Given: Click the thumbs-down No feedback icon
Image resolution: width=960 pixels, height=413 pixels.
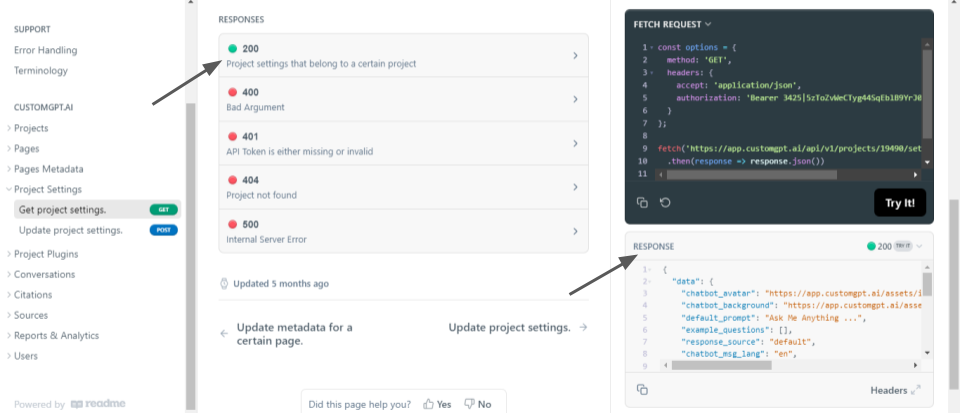Looking at the screenshot, I should pyautogui.click(x=470, y=404).
